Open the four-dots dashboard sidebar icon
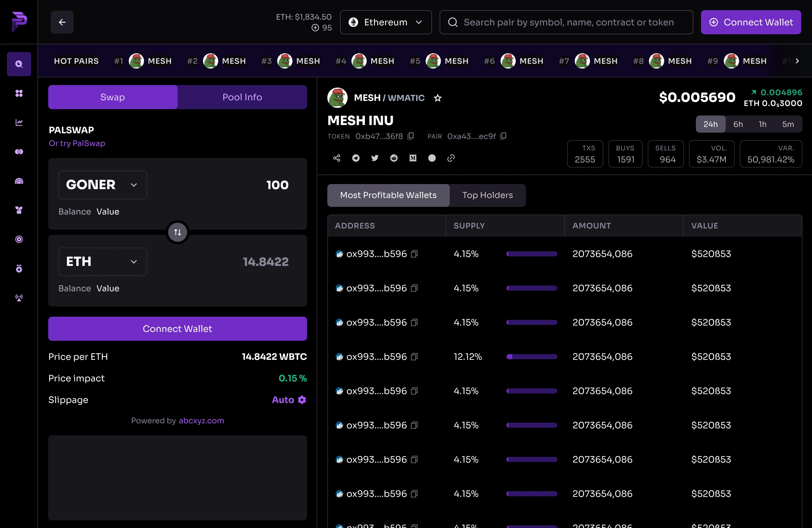 pyautogui.click(x=19, y=93)
